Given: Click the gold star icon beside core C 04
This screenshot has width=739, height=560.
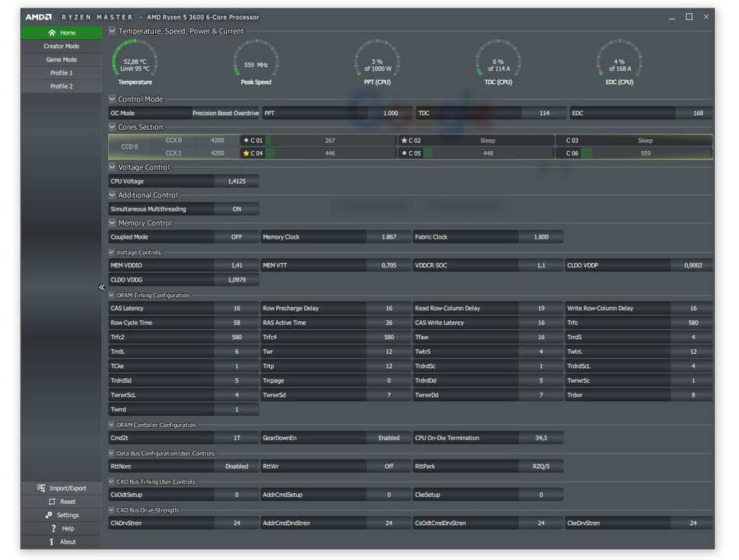Looking at the screenshot, I should pyautogui.click(x=246, y=153).
